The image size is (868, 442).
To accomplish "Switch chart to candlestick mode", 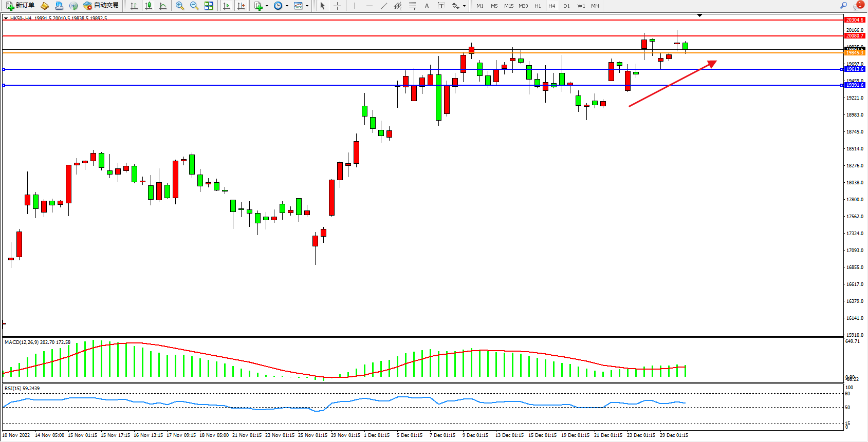I will 149,6.
